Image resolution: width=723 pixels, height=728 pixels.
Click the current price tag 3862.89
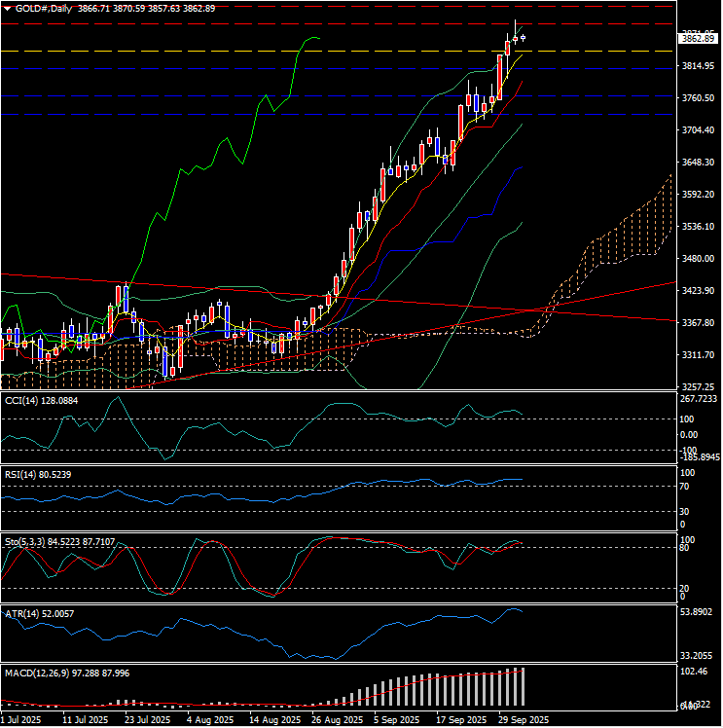tap(698, 38)
